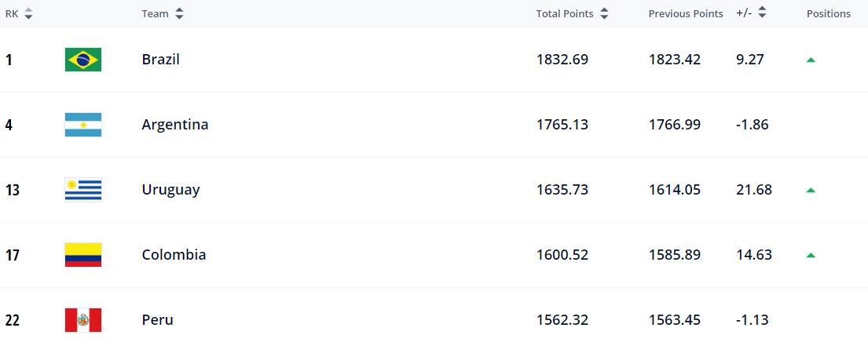Open the Uruguay team link
868x346 pixels.
click(170, 190)
